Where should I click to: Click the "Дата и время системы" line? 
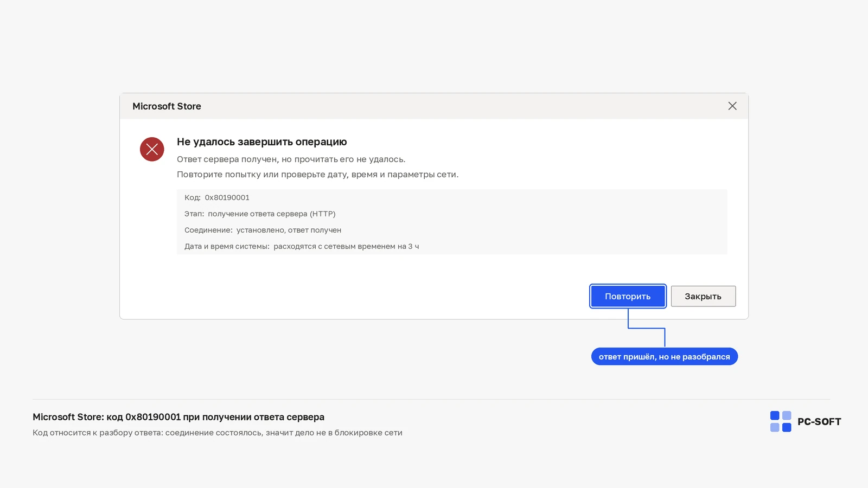click(302, 246)
